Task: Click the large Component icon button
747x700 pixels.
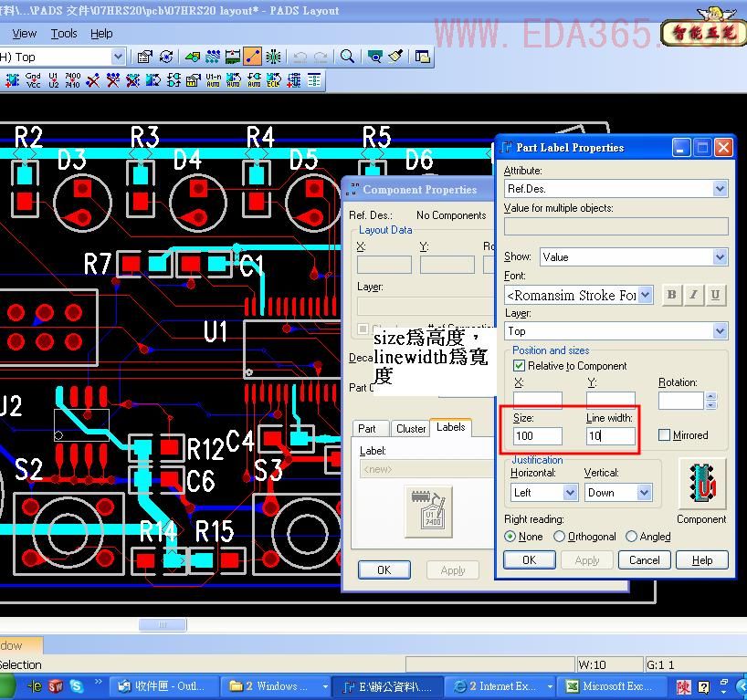Action: point(701,484)
